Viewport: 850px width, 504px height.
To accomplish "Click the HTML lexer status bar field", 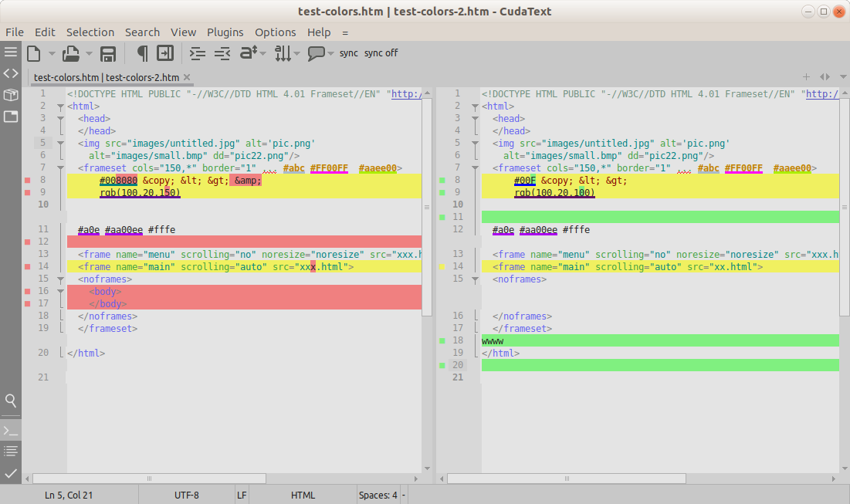I will (x=303, y=496).
